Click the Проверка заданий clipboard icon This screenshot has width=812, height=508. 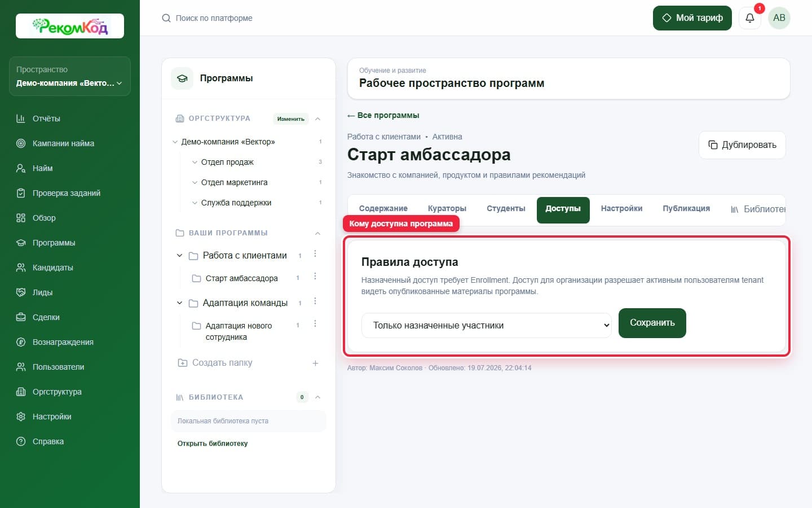click(21, 193)
